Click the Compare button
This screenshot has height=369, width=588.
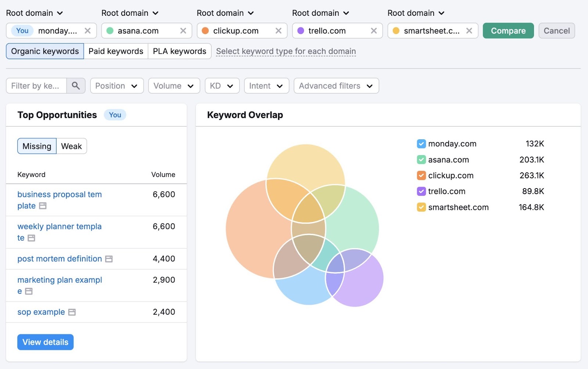coord(508,31)
